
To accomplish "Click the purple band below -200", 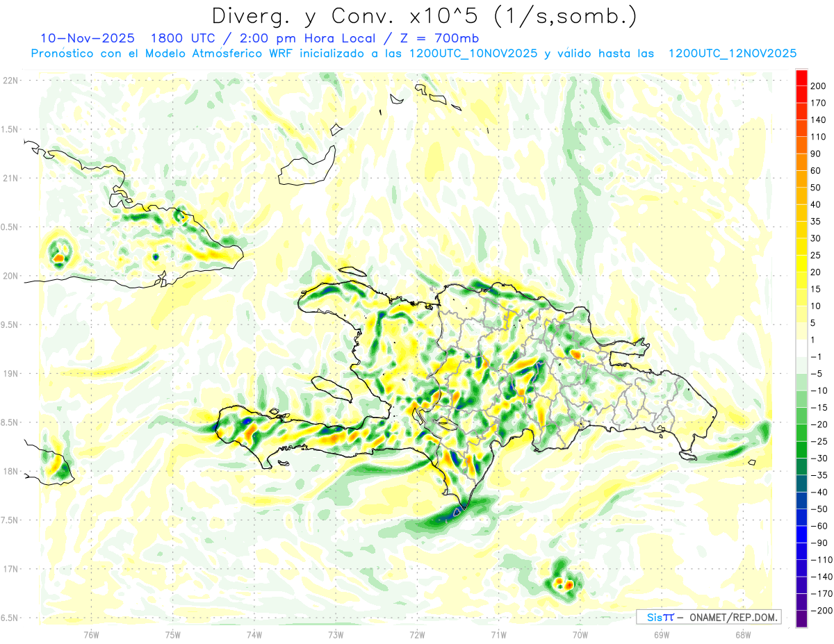I will click(x=801, y=620).
